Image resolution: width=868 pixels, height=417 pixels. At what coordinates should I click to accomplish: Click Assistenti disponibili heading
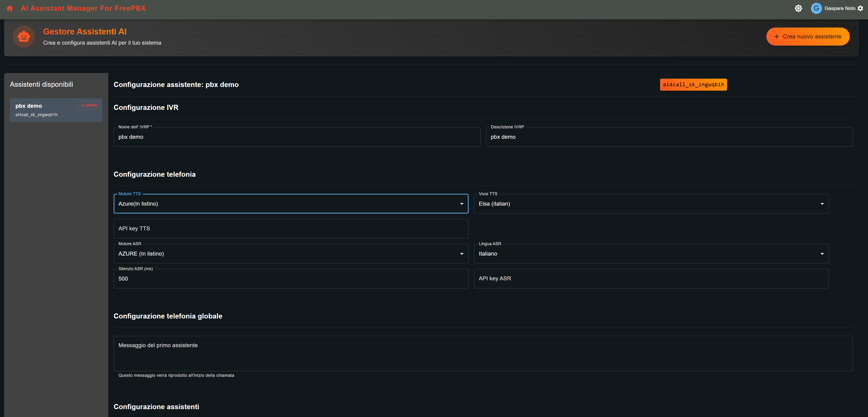(41, 85)
